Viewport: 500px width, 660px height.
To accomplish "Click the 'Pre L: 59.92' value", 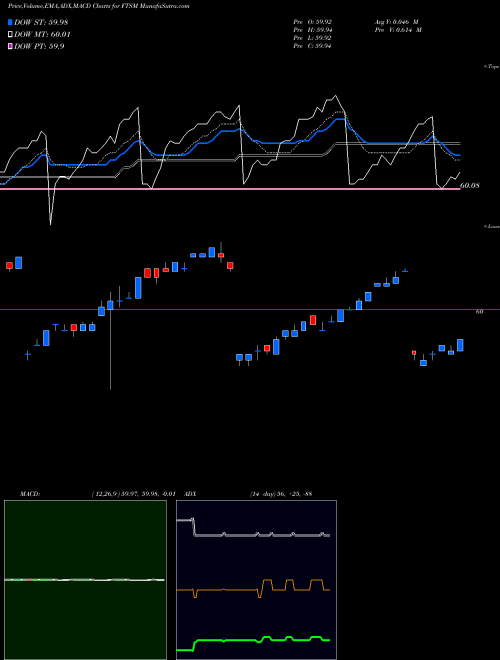I will tap(313, 38).
